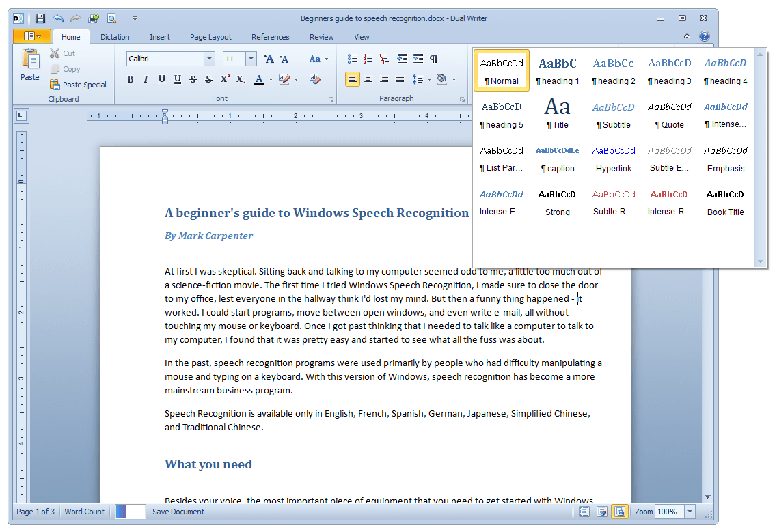Screen dimensions: 777x532
Task: Click Word Count in status bar
Action: [x=85, y=512]
